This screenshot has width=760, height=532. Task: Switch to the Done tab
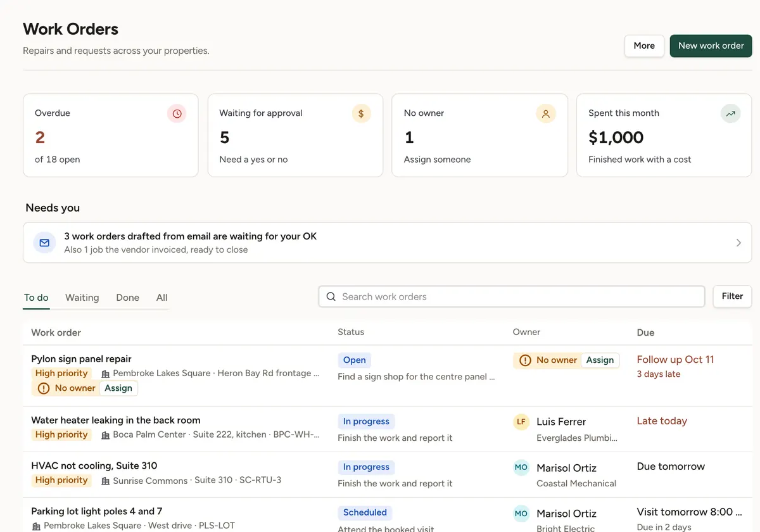tap(127, 298)
